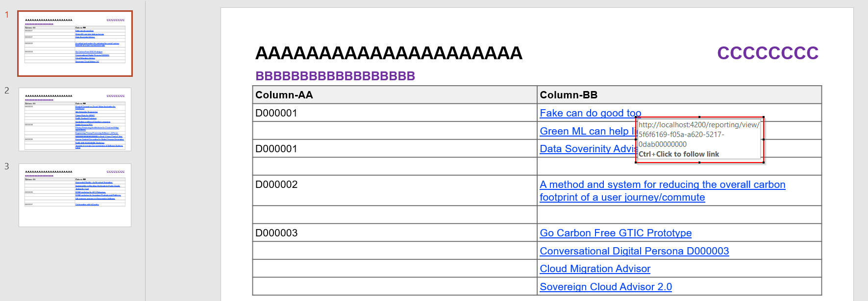Follow the "Go Carbon Free GTIC Prototype" link
This screenshot has width=868, height=301.
[615, 233]
